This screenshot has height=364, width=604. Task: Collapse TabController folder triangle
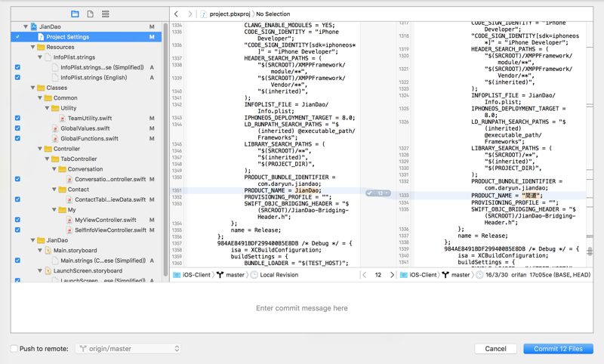[x=47, y=159]
